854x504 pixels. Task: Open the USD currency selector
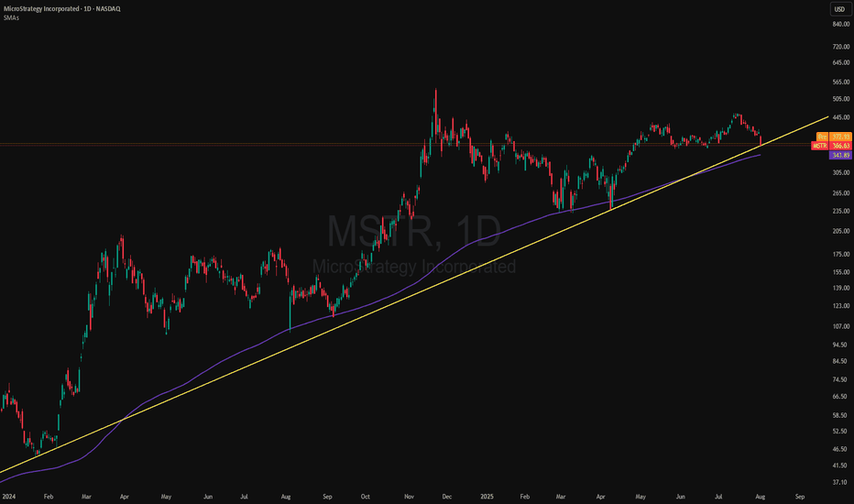[x=839, y=9]
